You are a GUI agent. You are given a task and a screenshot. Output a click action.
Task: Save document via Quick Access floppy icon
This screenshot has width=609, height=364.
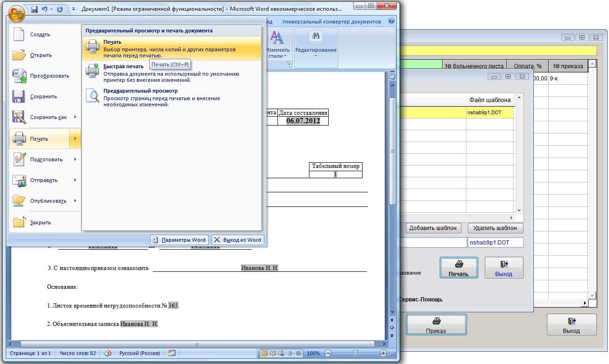34,9
